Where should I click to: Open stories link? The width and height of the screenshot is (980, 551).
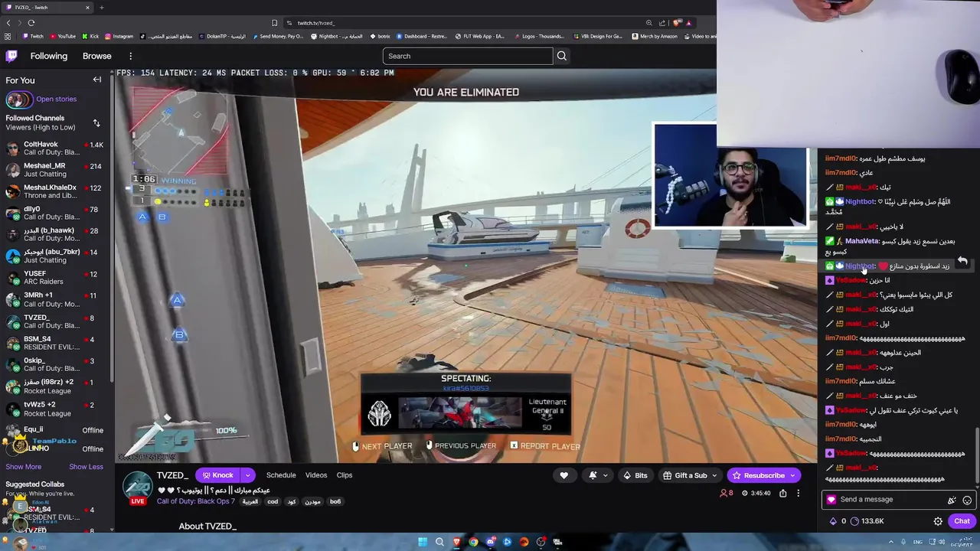56,99
